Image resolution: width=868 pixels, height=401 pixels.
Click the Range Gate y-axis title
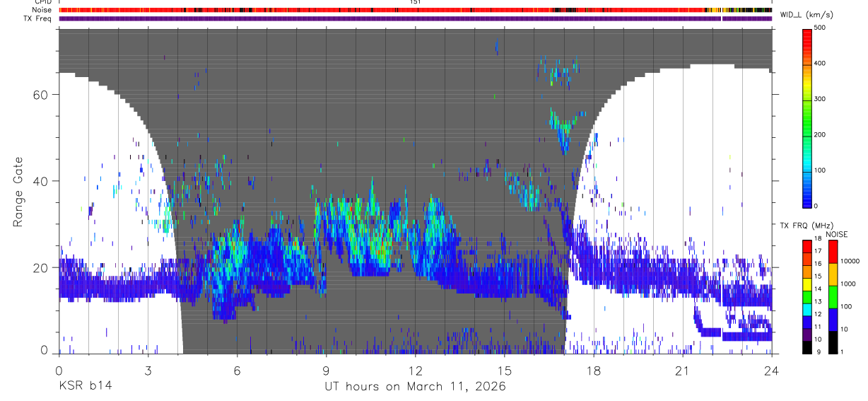click(x=18, y=191)
